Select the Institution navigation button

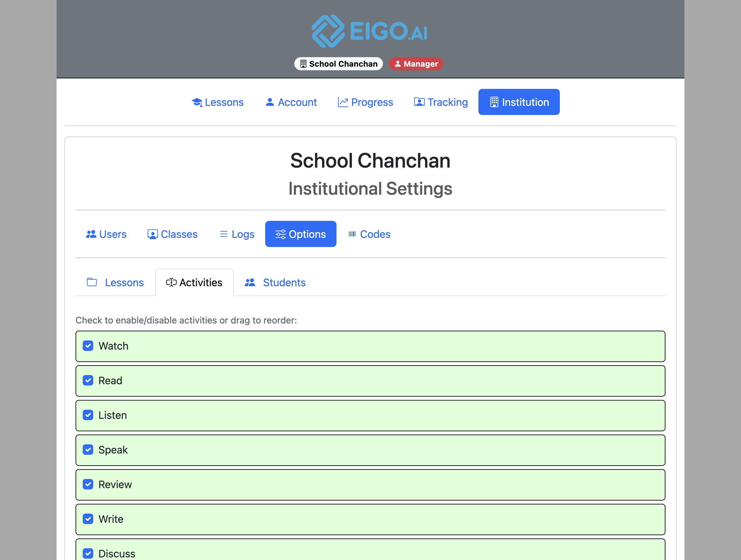[x=519, y=102]
